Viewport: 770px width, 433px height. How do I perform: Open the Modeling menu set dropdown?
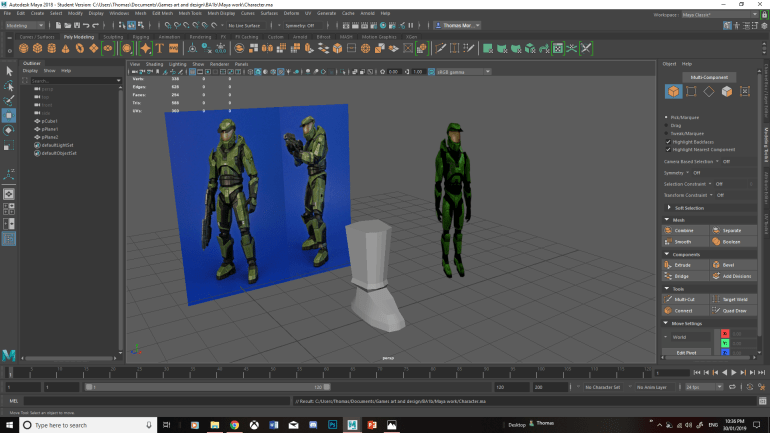[25, 25]
